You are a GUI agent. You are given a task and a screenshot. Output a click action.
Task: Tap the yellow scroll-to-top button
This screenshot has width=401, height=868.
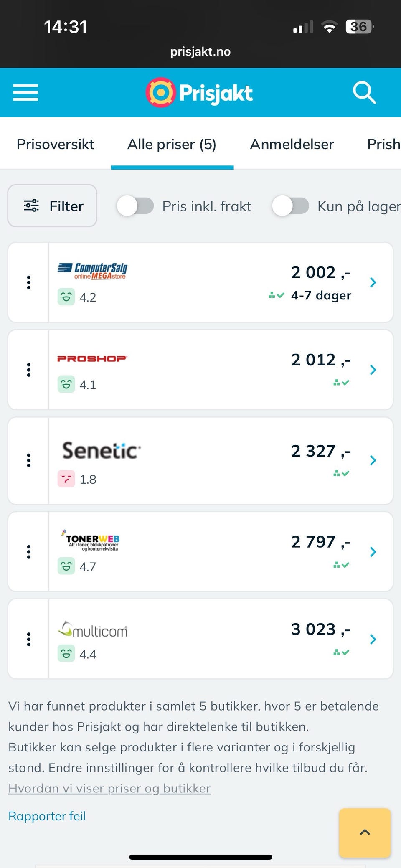point(365,832)
